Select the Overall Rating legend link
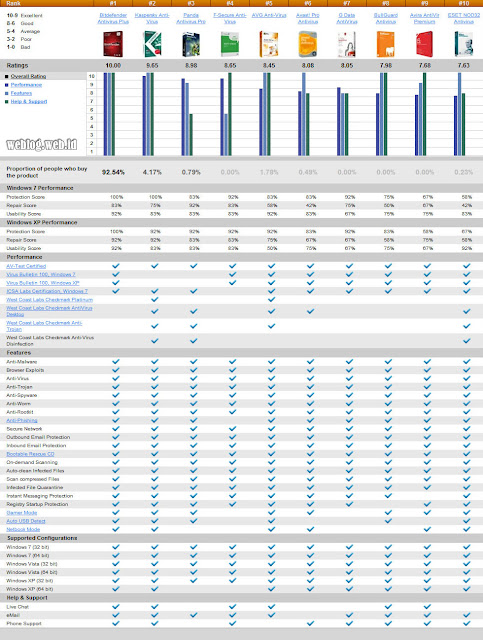This screenshot has width=483, height=640. pos(28,76)
